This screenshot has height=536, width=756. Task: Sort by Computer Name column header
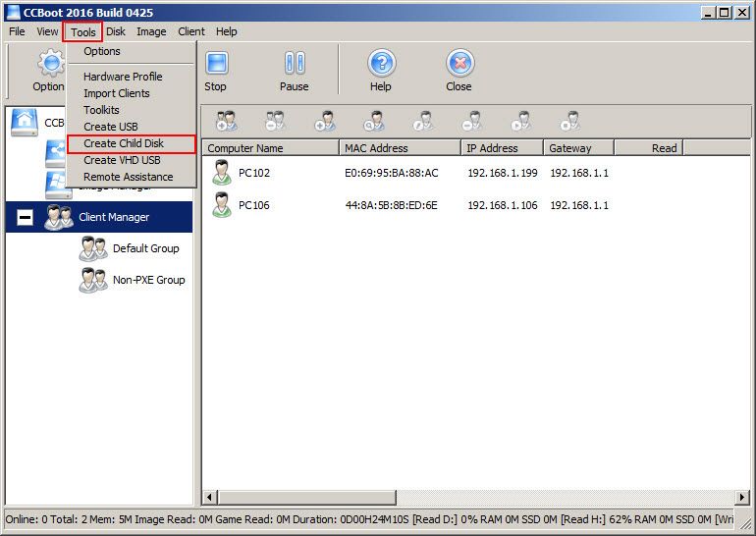[270, 148]
